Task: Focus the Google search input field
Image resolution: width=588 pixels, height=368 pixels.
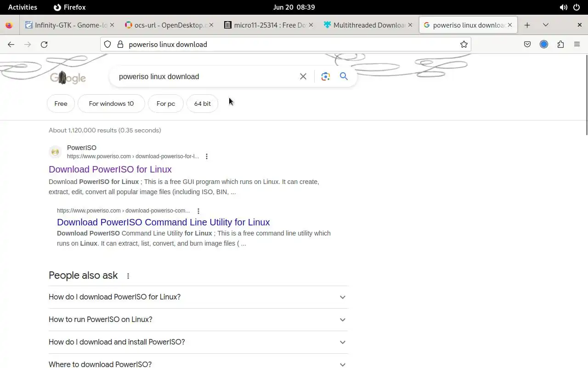Action: coord(204,76)
